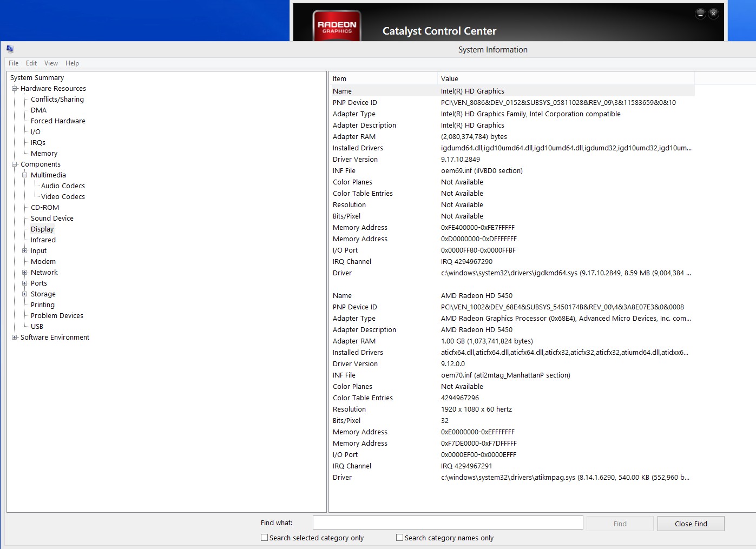Click the 'oem69.inf (iIVBD0 section)' value
This screenshot has height=549, width=756.
(482, 170)
